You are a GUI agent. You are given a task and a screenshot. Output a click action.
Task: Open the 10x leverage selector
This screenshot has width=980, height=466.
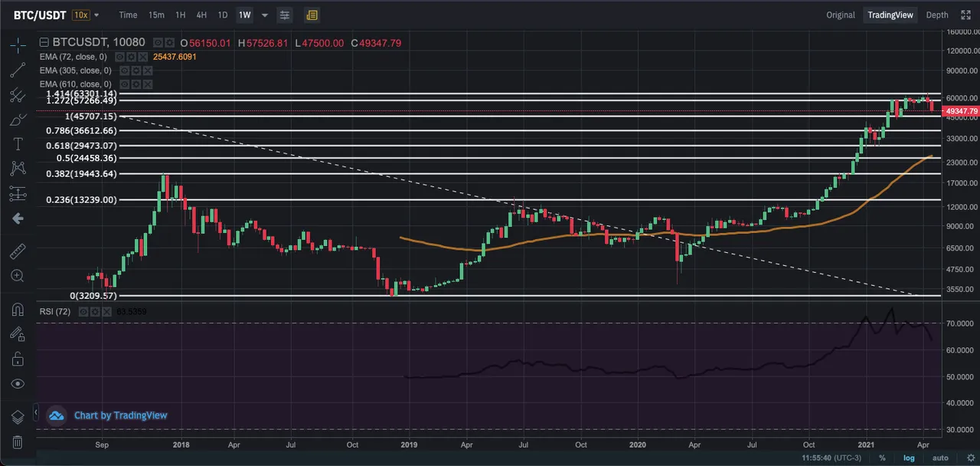(x=81, y=15)
